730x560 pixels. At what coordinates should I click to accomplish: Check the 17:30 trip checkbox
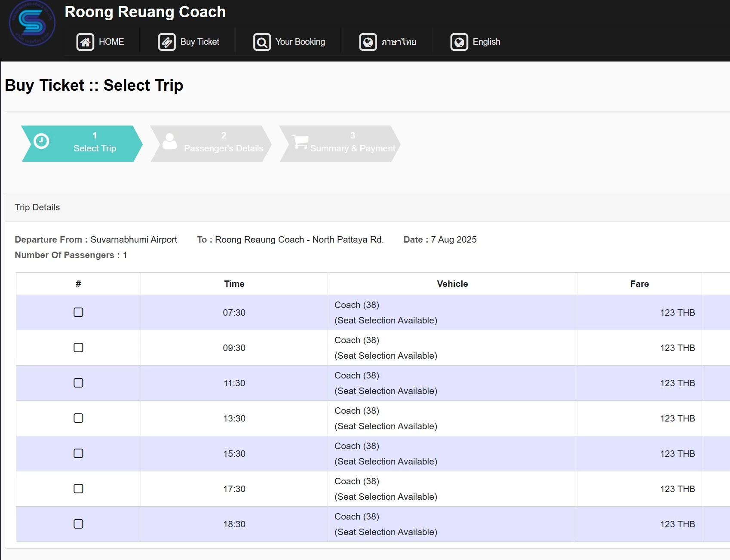tap(78, 489)
